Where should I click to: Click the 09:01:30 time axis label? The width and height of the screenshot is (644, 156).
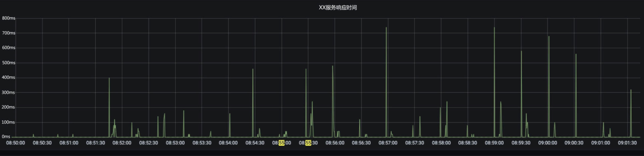[627, 143]
